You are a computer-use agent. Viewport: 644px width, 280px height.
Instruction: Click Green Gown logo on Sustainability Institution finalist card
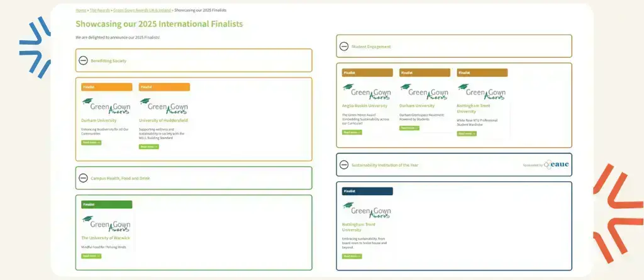[x=367, y=210]
